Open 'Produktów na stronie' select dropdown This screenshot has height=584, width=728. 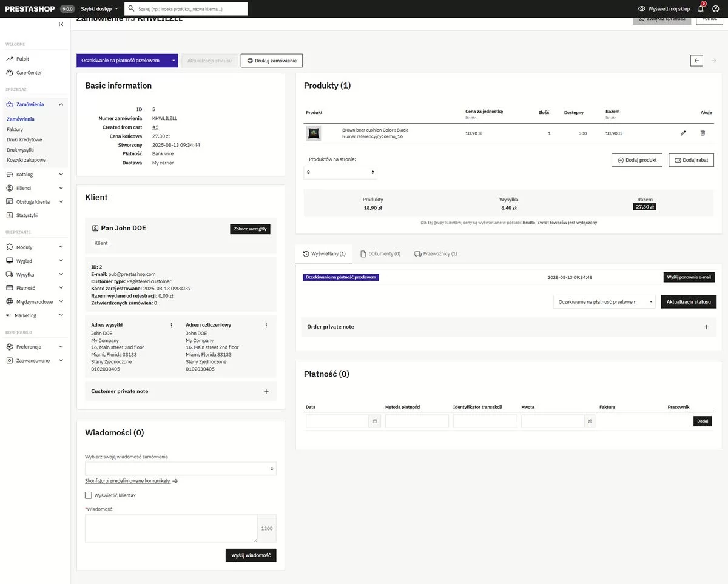(340, 173)
